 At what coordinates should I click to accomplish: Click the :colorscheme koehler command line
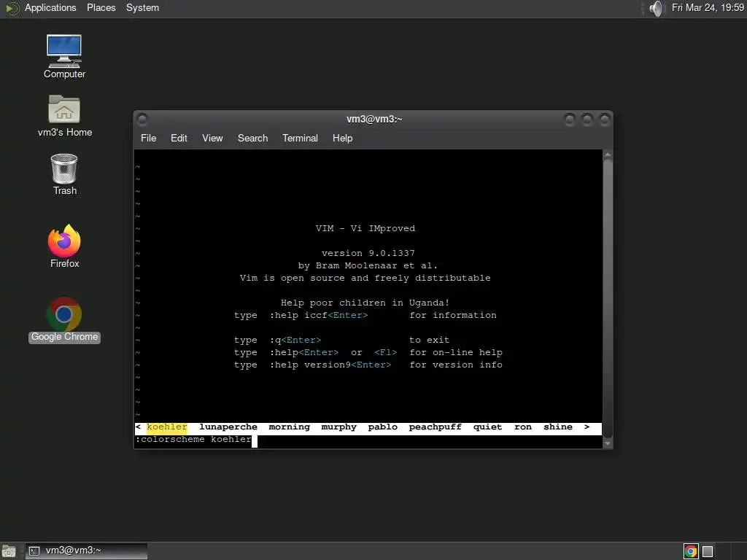coord(193,440)
